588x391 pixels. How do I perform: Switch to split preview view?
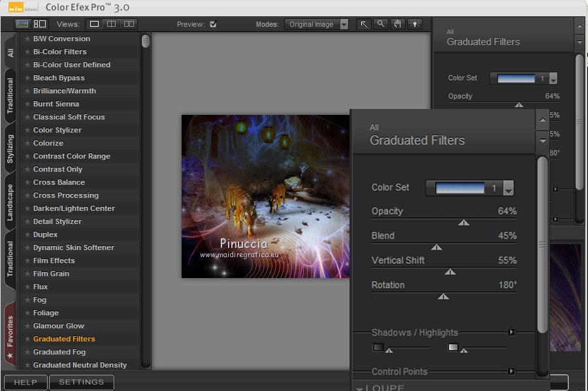pyautogui.click(x=112, y=24)
